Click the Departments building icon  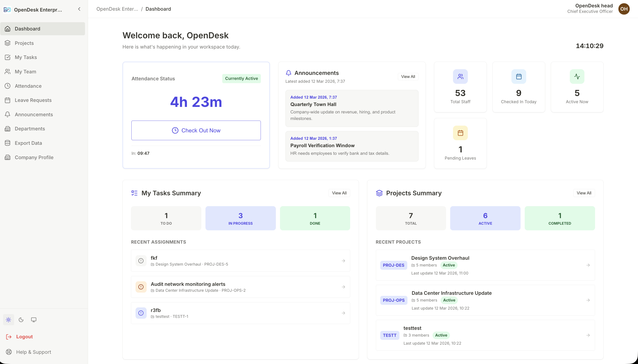(x=7, y=129)
